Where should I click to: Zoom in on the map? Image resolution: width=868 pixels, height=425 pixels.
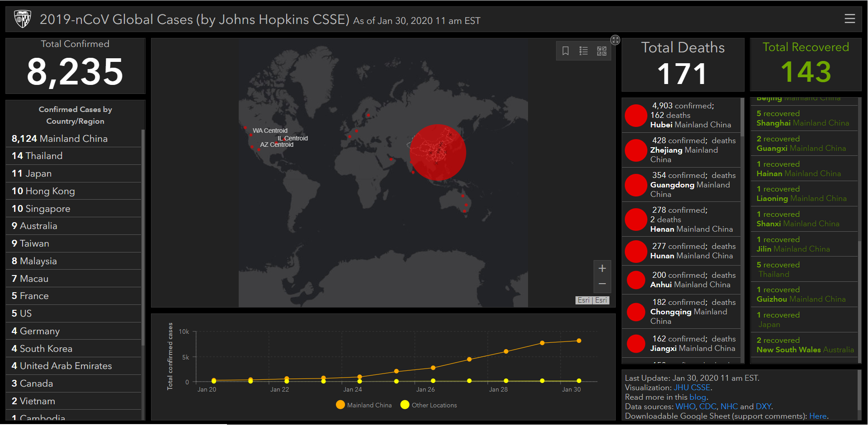pos(602,268)
